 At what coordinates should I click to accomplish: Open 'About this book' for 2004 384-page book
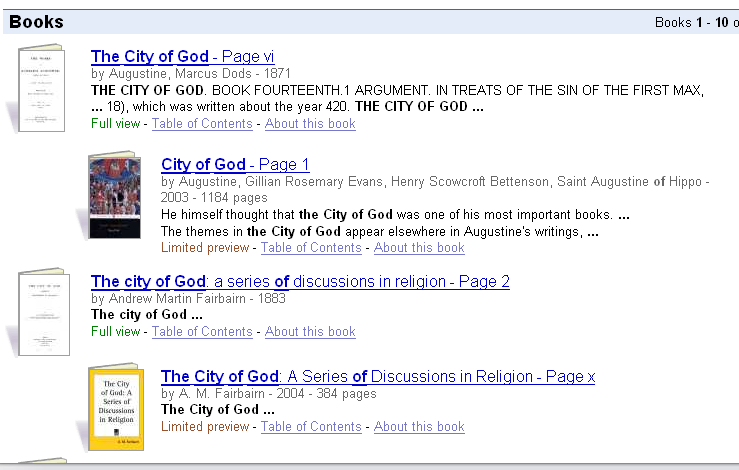click(x=419, y=426)
